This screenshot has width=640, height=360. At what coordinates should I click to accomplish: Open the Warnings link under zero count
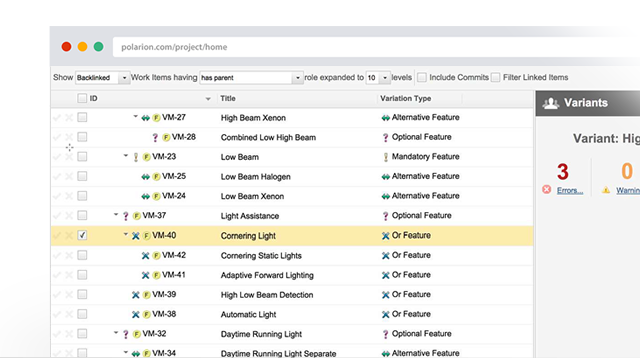coord(628,190)
